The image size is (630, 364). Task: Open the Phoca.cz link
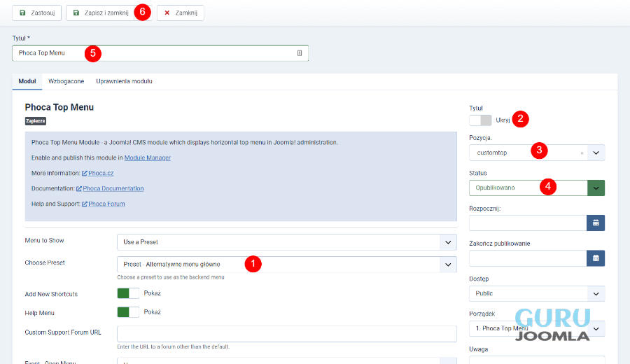tap(101, 173)
